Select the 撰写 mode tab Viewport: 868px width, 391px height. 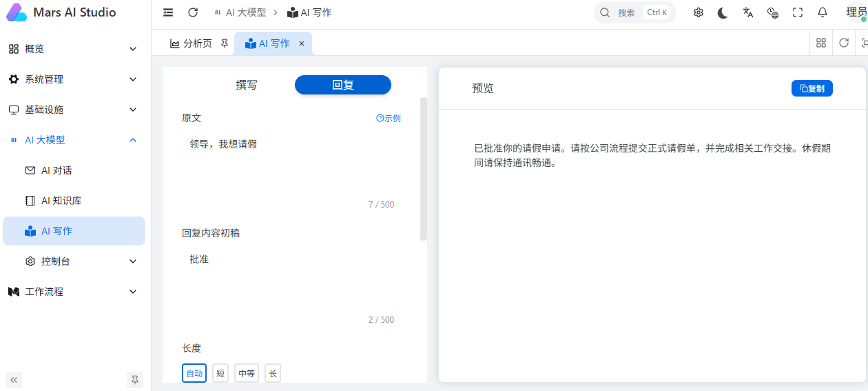(247, 85)
